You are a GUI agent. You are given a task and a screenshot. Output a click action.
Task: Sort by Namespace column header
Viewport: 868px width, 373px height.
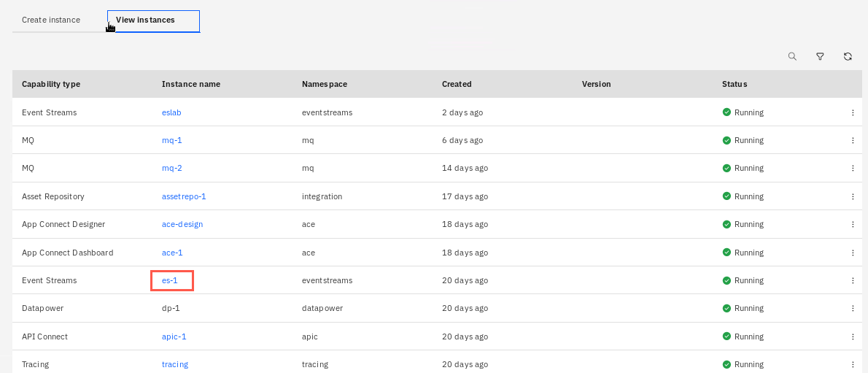(325, 84)
